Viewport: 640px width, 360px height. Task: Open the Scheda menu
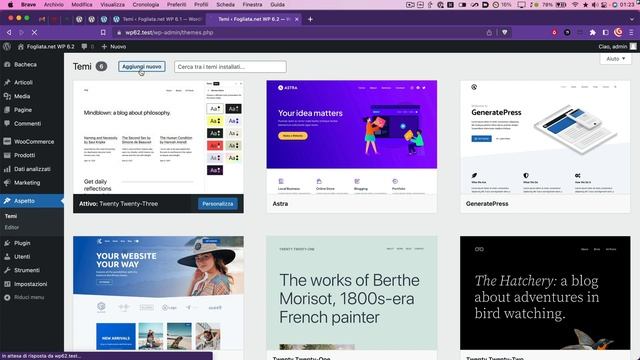tap(225, 4)
